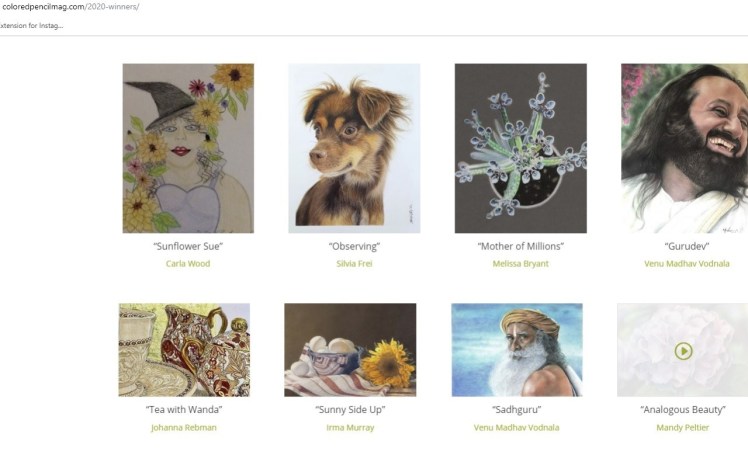Open Johanna Rebman's artist link

tap(184, 427)
